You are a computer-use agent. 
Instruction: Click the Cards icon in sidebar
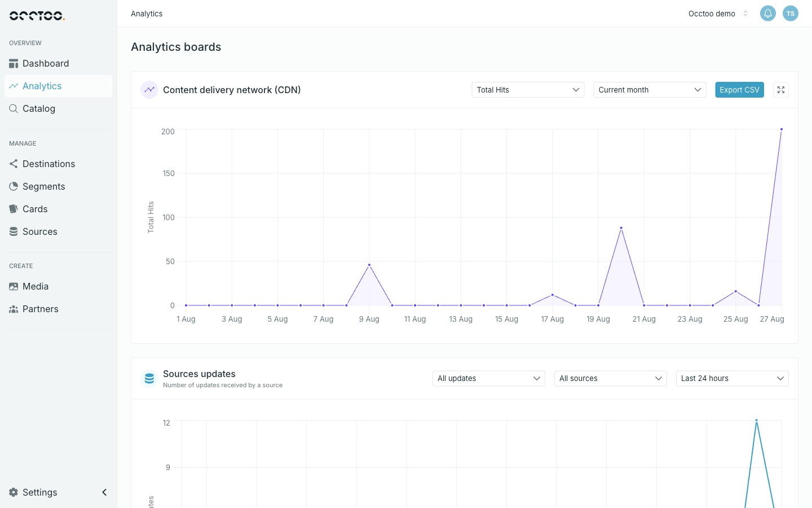(14, 209)
